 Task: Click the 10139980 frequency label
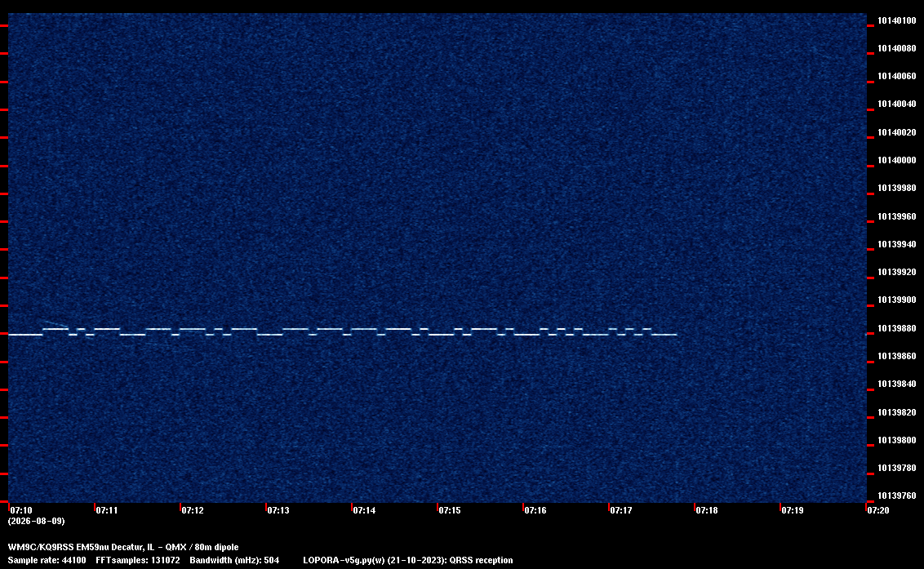pyautogui.click(x=896, y=188)
